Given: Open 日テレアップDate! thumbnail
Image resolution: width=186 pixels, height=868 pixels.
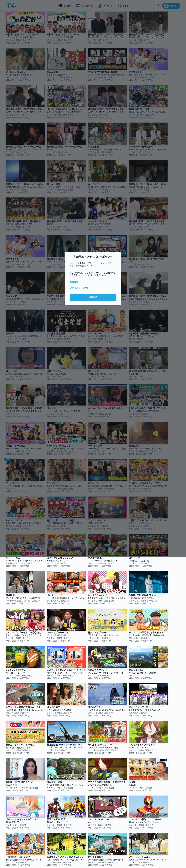Looking at the screenshot, I should tap(107, 620).
